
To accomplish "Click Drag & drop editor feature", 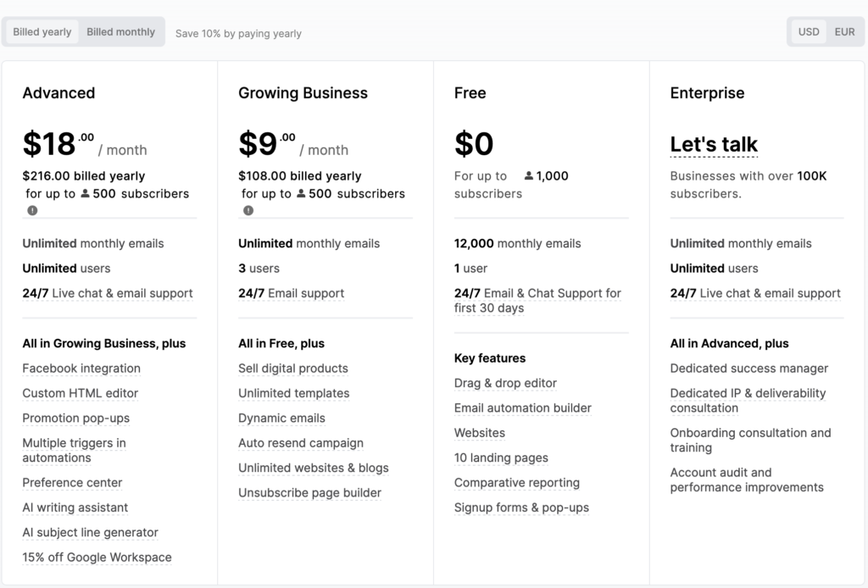I will [x=505, y=383].
